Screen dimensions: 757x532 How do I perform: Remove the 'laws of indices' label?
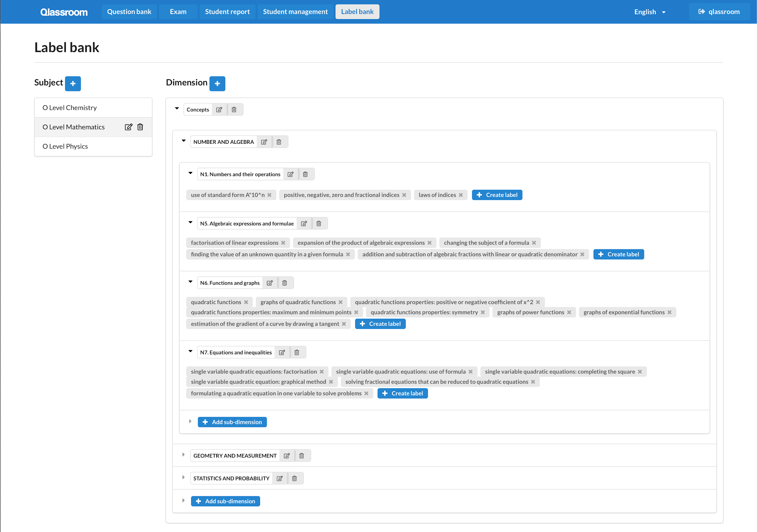click(x=461, y=195)
